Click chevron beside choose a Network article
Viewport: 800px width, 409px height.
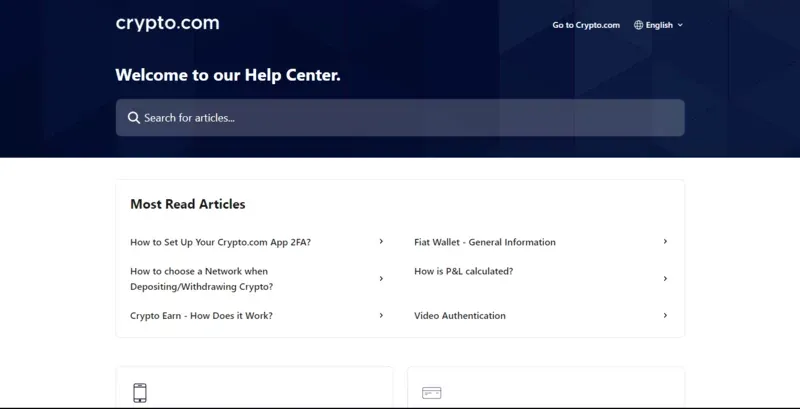tap(381, 278)
